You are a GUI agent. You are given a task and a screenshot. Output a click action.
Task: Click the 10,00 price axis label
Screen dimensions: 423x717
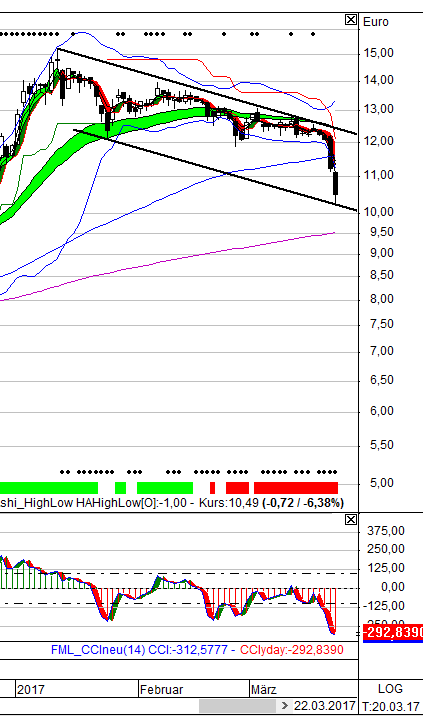[379, 212]
